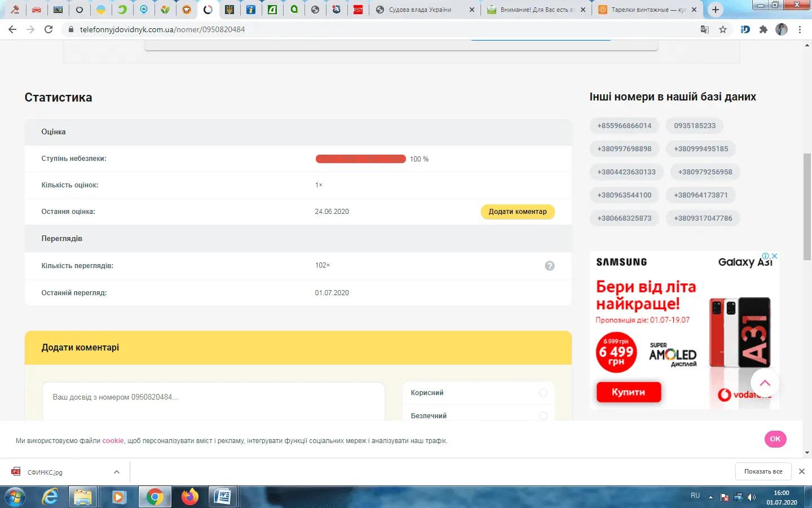Select the Корисний radio button
Screen dimensions: 812x508
tap(543, 392)
